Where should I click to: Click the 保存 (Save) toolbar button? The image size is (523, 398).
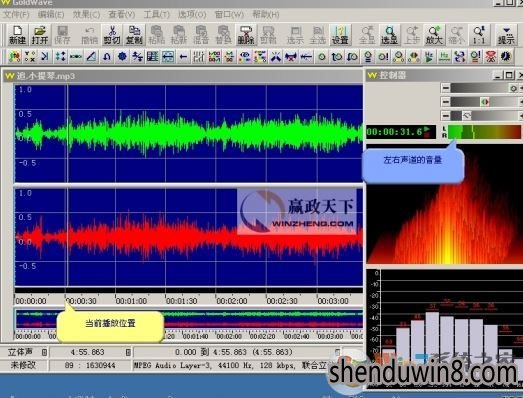[x=62, y=35]
